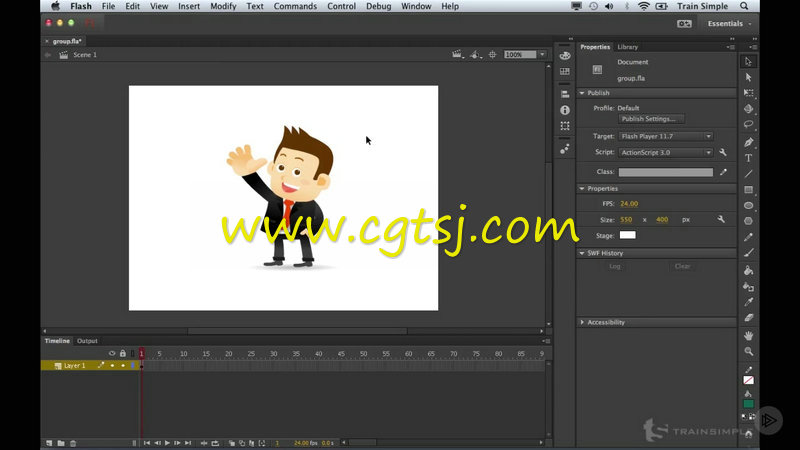Switch to the Output tab
Image resolution: width=800 pixels, height=450 pixels.
point(87,341)
